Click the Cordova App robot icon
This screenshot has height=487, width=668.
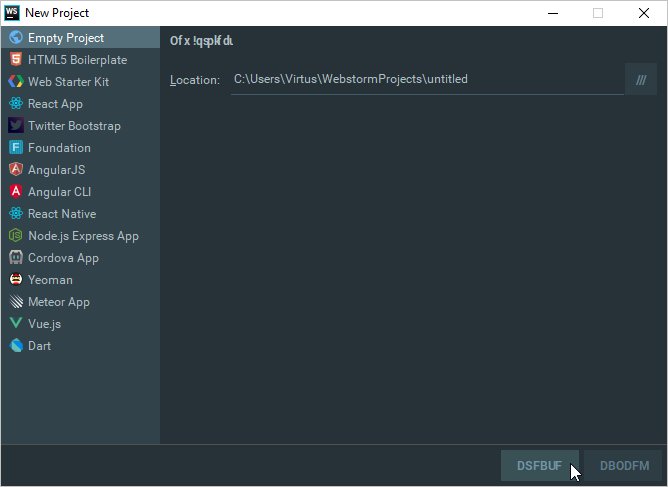16,257
